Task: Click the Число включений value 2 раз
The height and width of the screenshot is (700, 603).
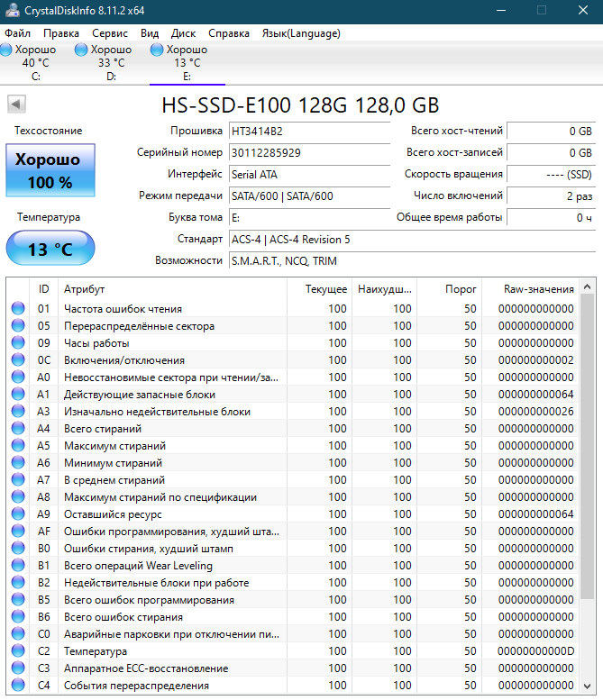Action: (552, 196)
